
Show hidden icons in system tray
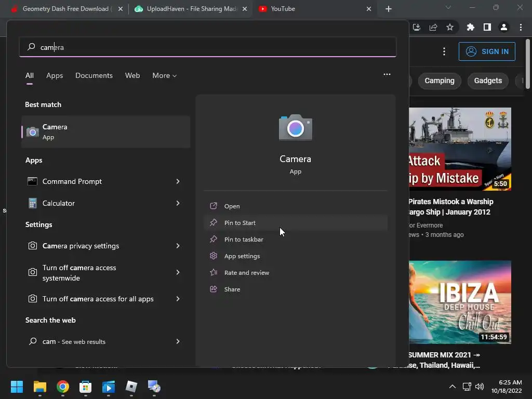(453, 387)
